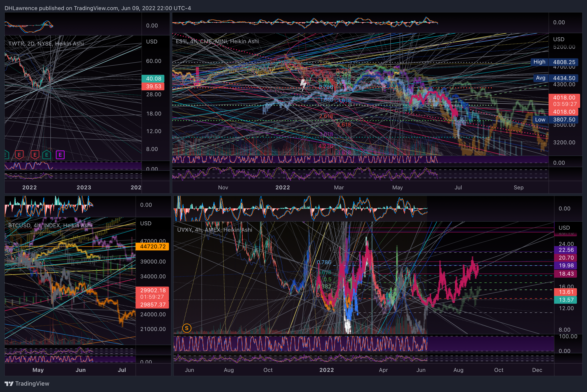Viewport: 587px width, 392px height.
Task: Click the red E marker beside the full green E
Action: click(x=35, y=155)
